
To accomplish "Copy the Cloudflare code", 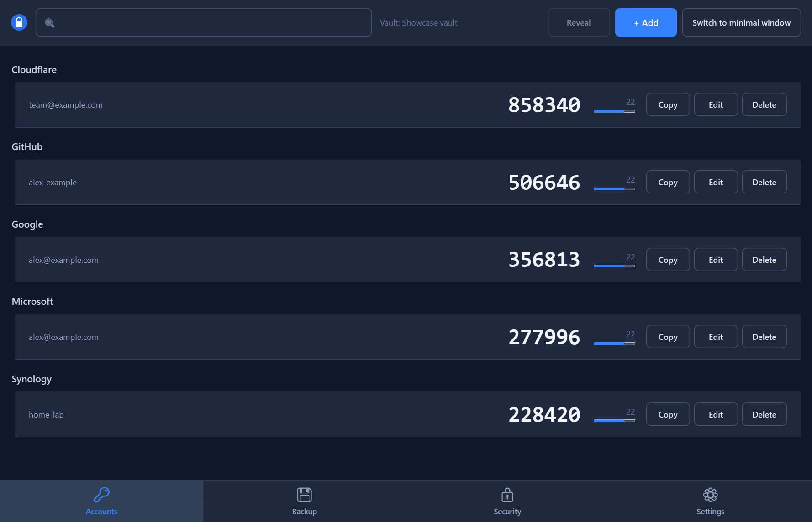I will 668,104.
